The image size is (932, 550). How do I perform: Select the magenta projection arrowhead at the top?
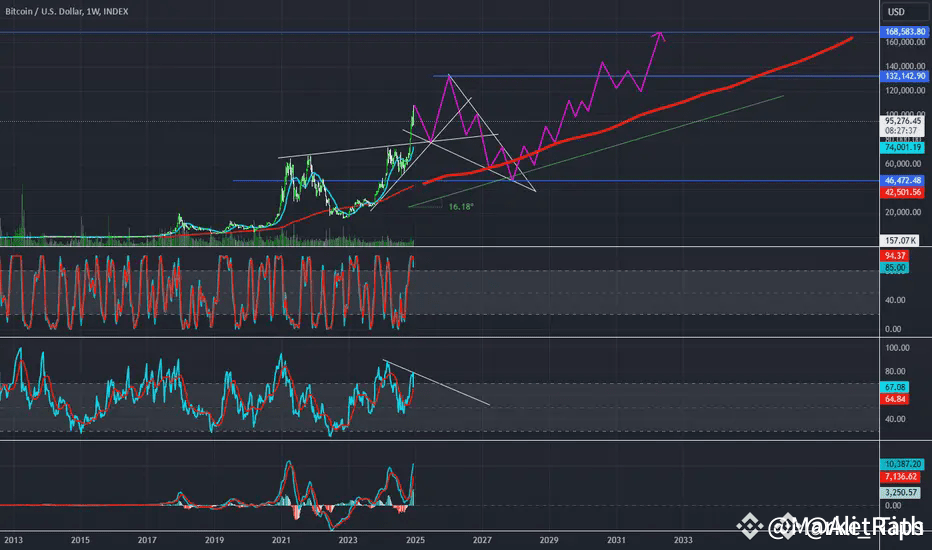[x=659, y=36]
